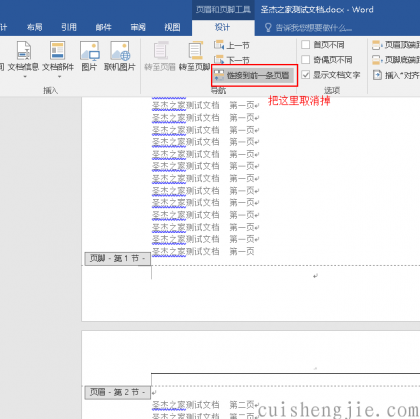
Task: Switch to the 审阅 tab
Action: 138,27
